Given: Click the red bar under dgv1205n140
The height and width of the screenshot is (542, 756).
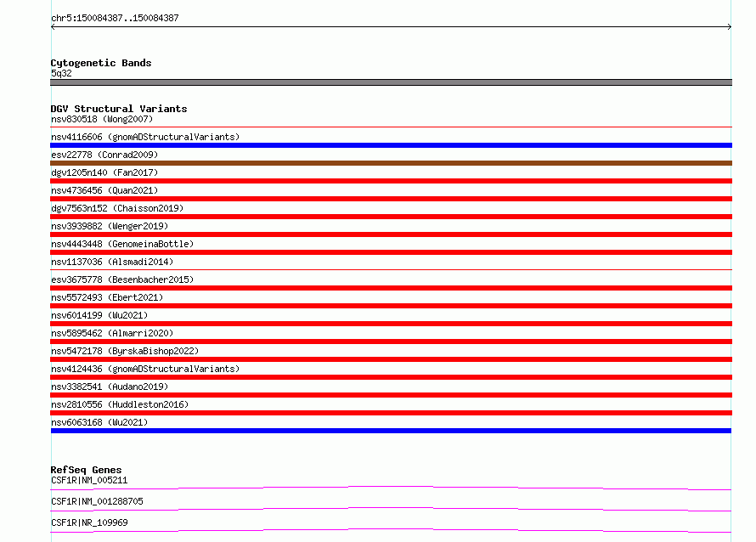Looking at the screenshot, I should click(391, 181).
